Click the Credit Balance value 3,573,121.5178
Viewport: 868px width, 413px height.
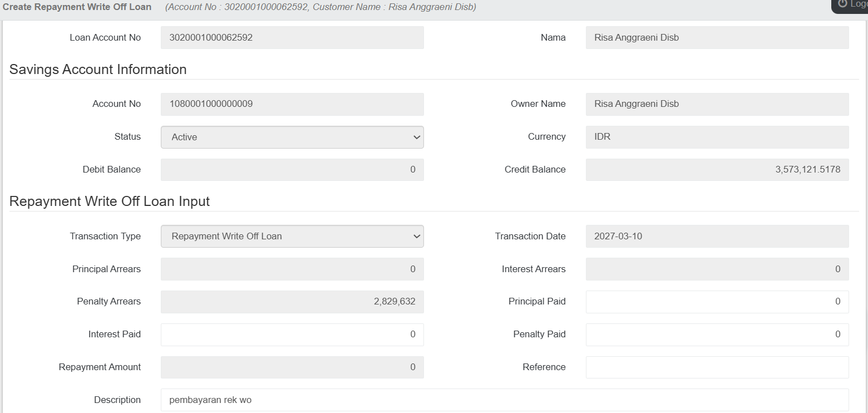[x=717, y=169]
